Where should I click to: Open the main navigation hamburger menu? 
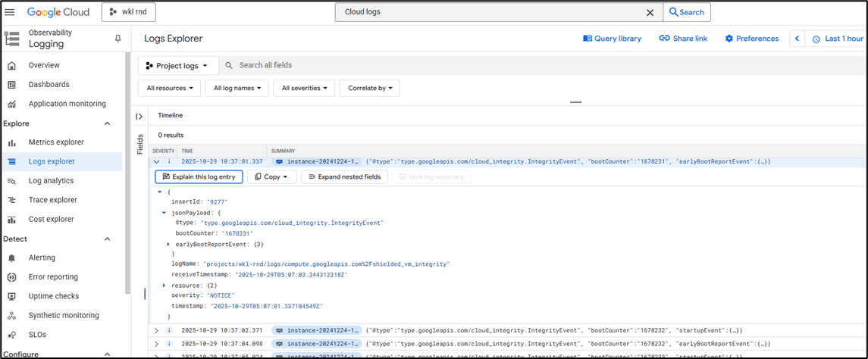10,12
